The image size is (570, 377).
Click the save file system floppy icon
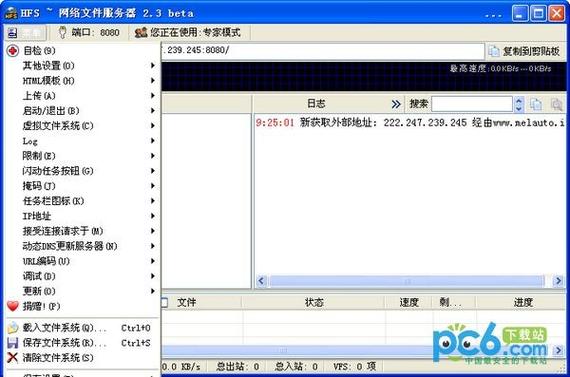[x=13, y=343]
